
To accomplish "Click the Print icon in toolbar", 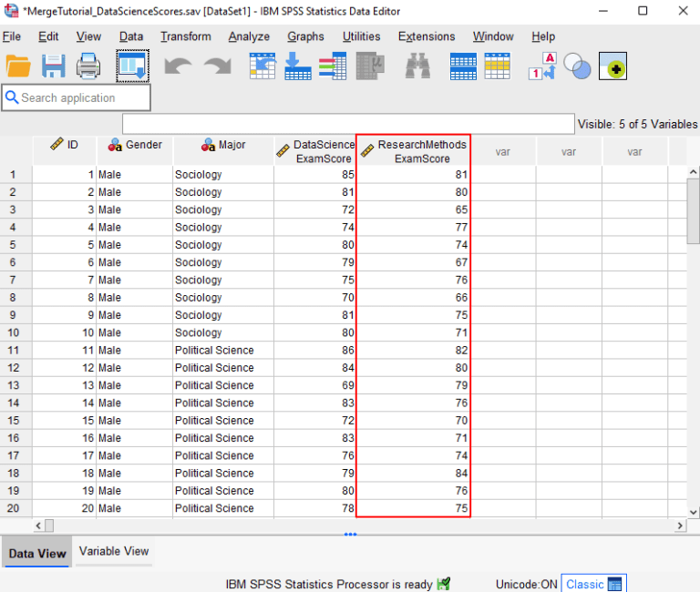I will tap(87, 66).
